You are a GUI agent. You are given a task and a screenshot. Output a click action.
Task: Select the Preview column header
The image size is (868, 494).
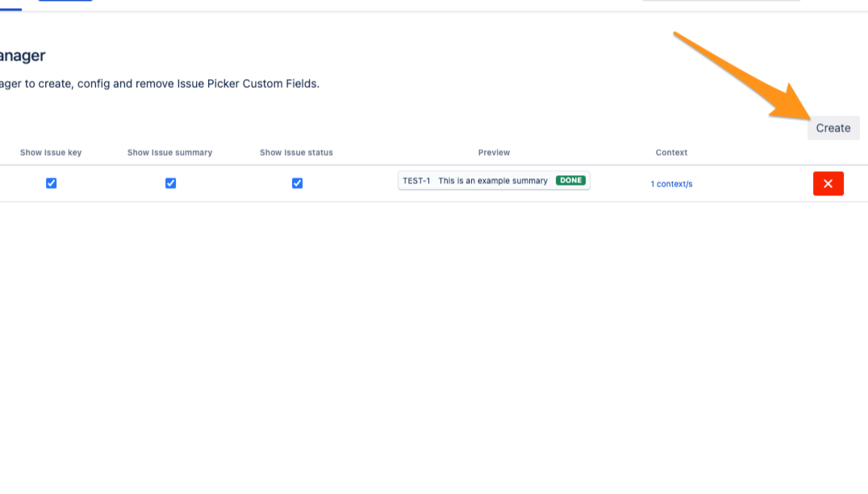493,152
